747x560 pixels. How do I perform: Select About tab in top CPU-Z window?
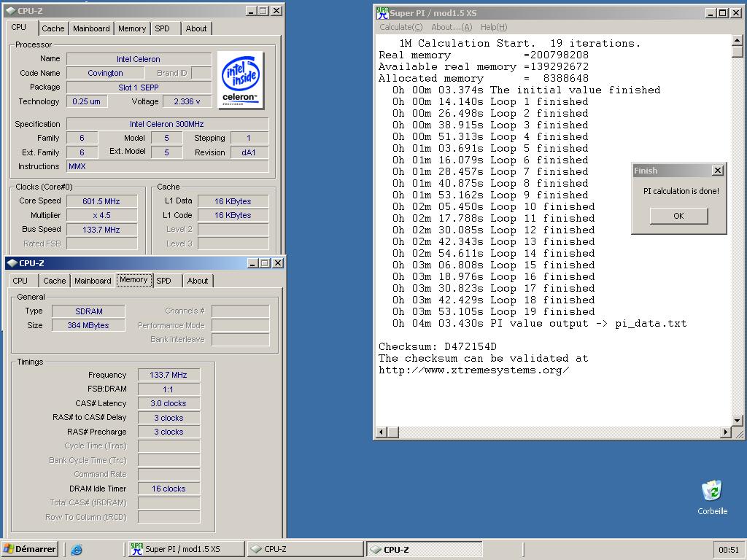coord(196,28)
